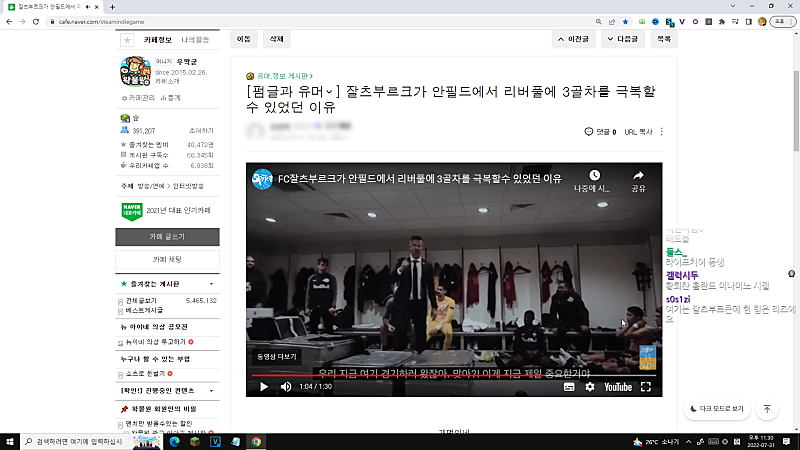Open a new browser tab with plus
800x450 pixels.
[112, 7]
